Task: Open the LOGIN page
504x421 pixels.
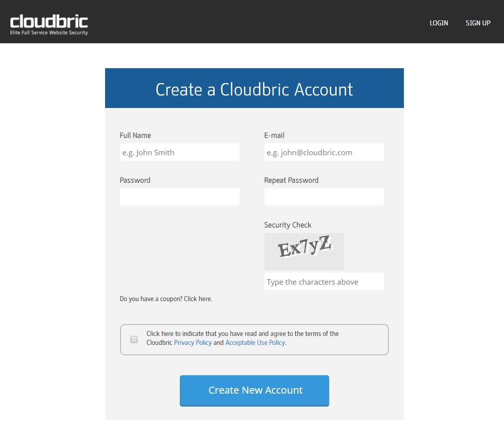Action: click(439, 23)
